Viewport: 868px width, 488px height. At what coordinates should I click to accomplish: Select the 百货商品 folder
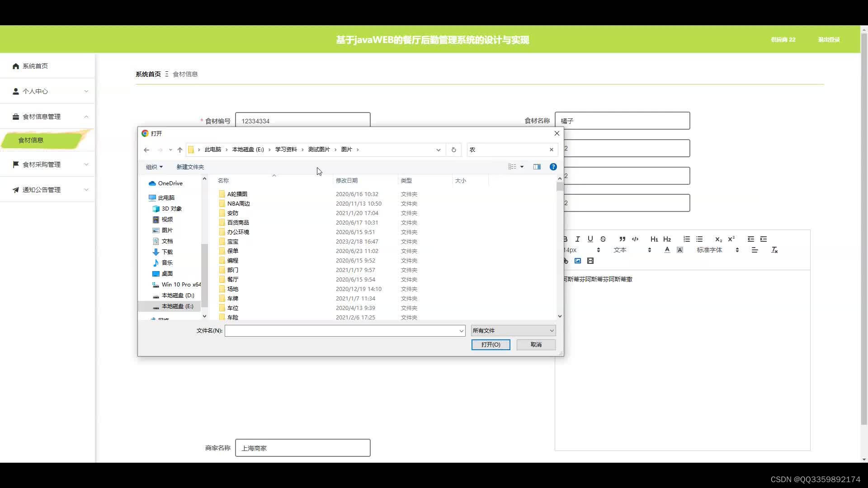pos(238,223)
